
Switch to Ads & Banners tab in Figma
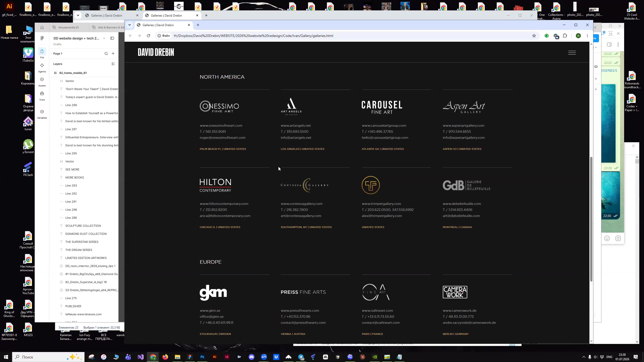coord(108,27)
